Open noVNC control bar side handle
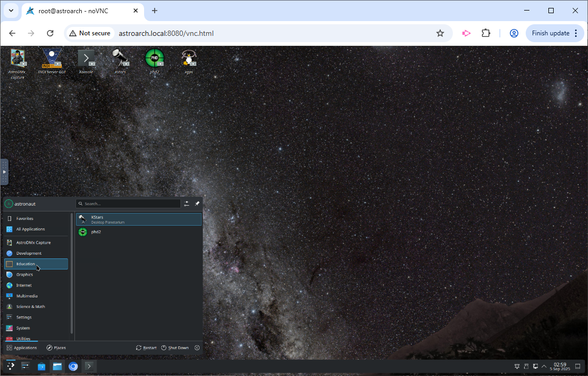Viewport: 588px width, 376px height. [4, 172]
